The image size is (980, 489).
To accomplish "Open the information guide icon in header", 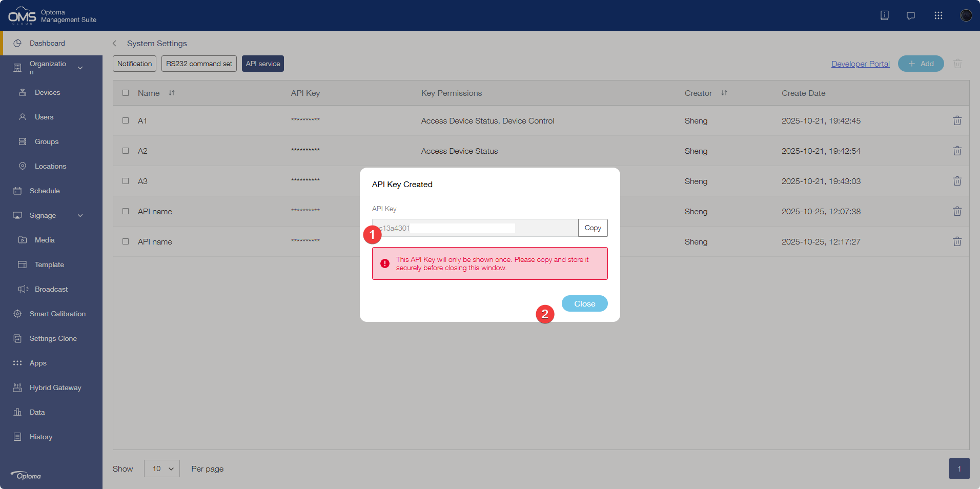I will point(885,15).
